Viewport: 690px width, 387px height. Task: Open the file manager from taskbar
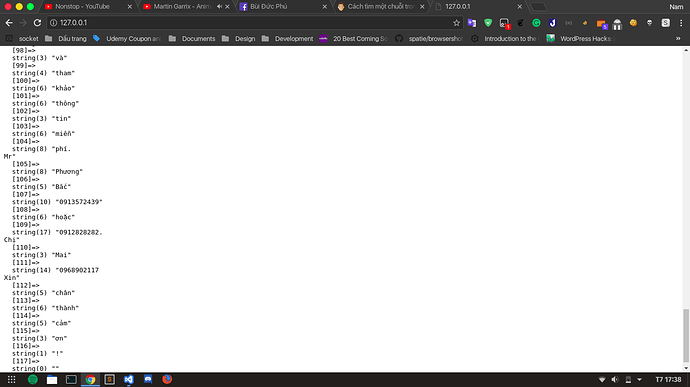52,380
